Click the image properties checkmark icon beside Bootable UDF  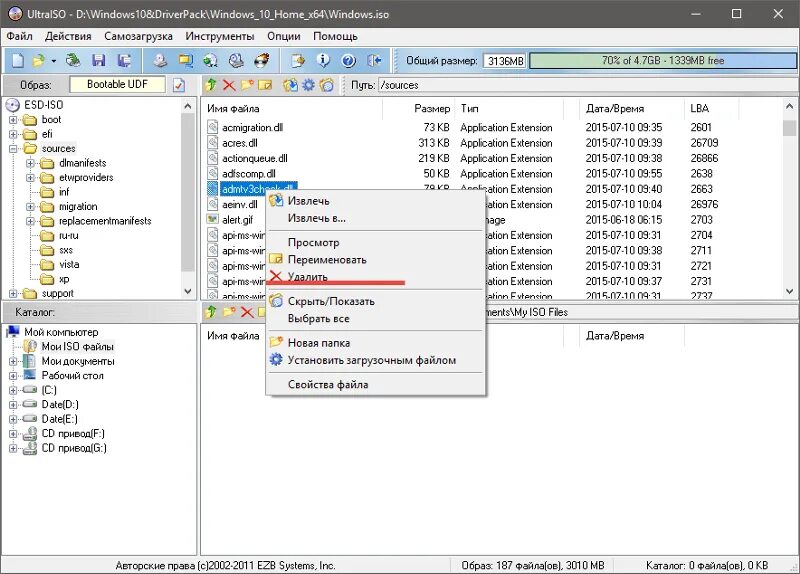tap(179, 85)
